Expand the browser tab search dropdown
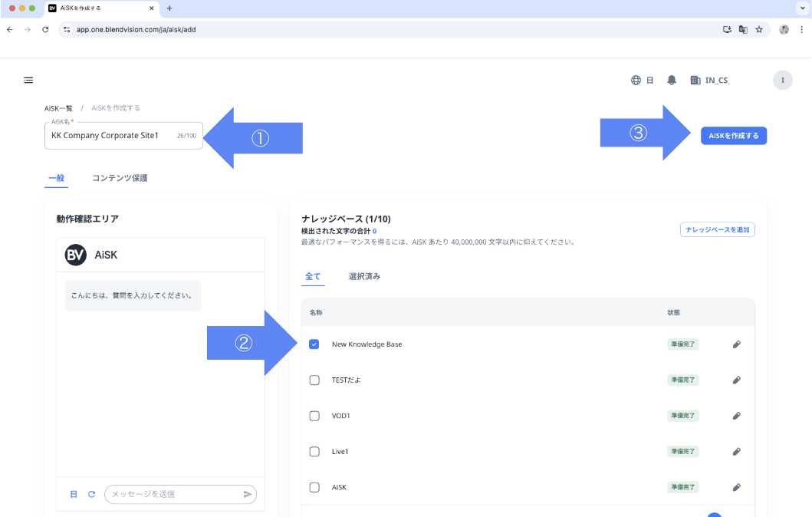This screenshot has height=517, width=812. tap(803, 8)
